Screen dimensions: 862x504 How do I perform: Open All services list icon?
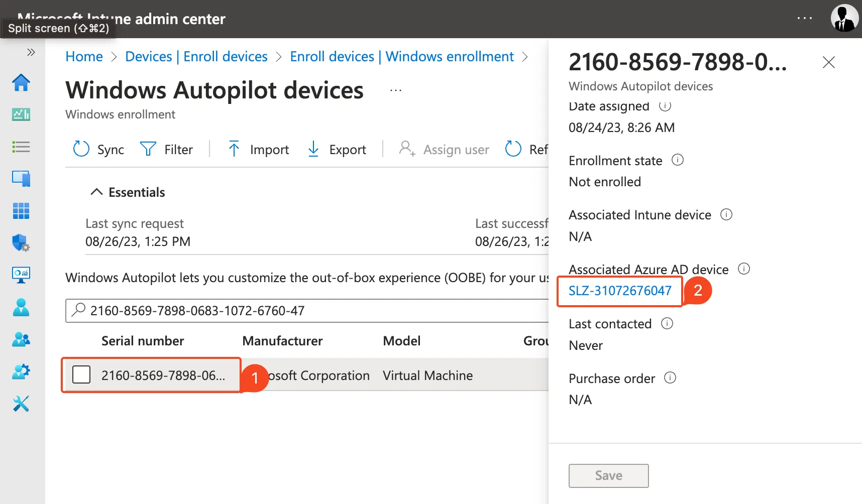click(x=21, y=147)
